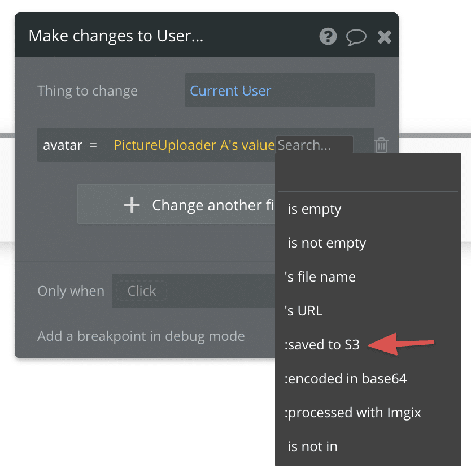The height and width of the screenshot is (476, 471).
Task: Select the PictureUploader A's value expression
Action: point(194,145)
